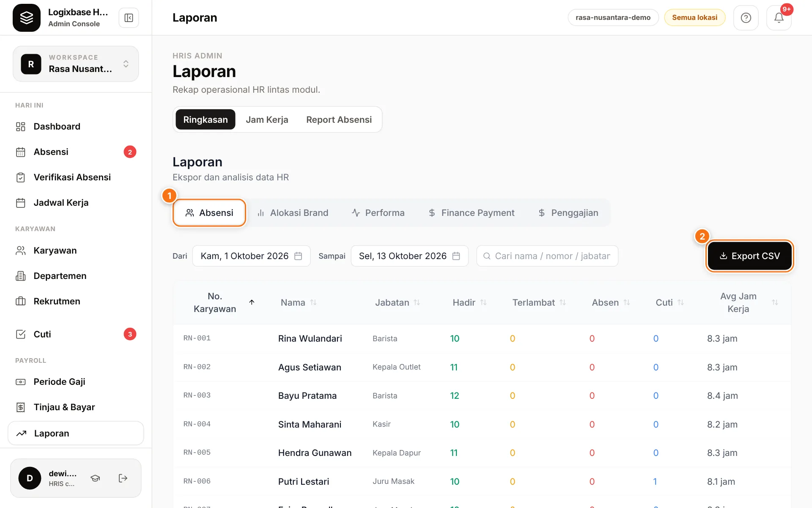The image size is (812, 508).
Task: Sort the Absen column
Action: coord(627,302)
